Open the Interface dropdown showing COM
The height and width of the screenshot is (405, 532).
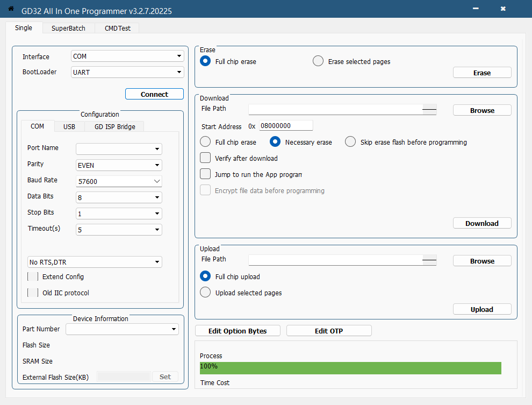(x=127, y=56)
